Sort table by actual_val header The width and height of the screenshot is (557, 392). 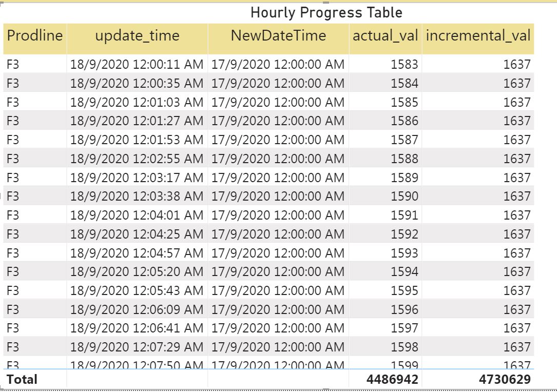[x=385, y=35]
